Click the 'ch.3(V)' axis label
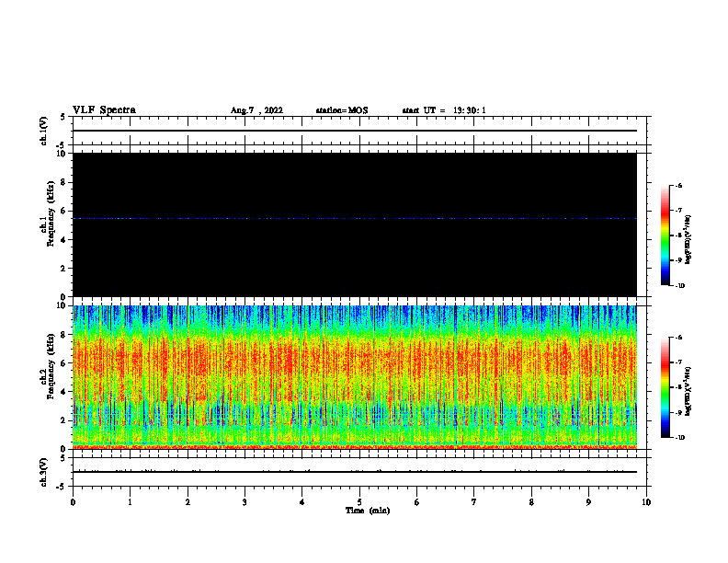Image resolution: width=728 pixels, height=563 pixels. point(44,472)
